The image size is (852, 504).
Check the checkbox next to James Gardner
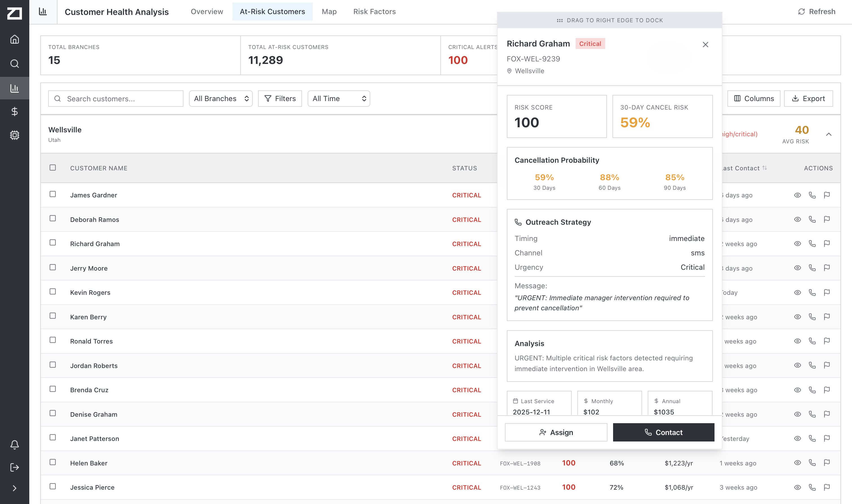(x=53, y=194)
